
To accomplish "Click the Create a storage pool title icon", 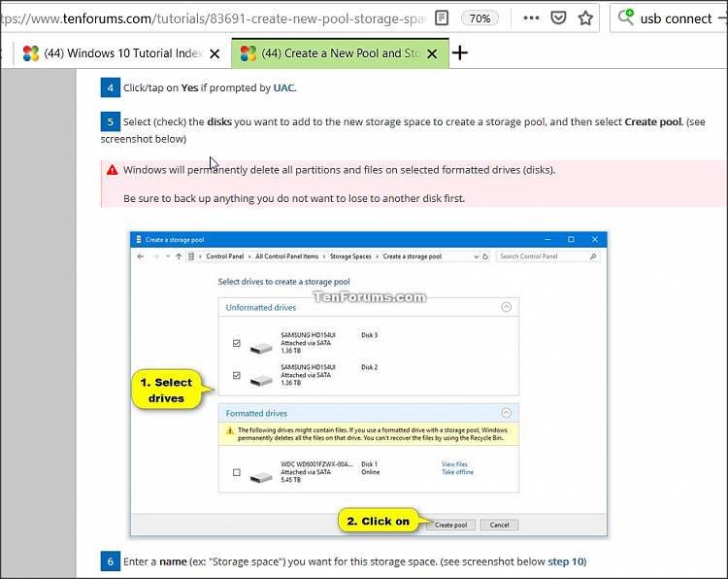I will (x=139, y=240).
